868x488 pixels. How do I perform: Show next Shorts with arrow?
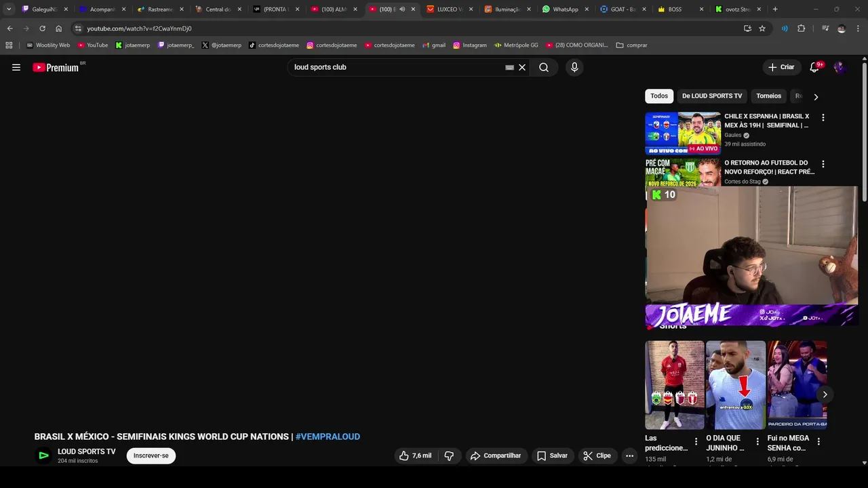point(825,394)
